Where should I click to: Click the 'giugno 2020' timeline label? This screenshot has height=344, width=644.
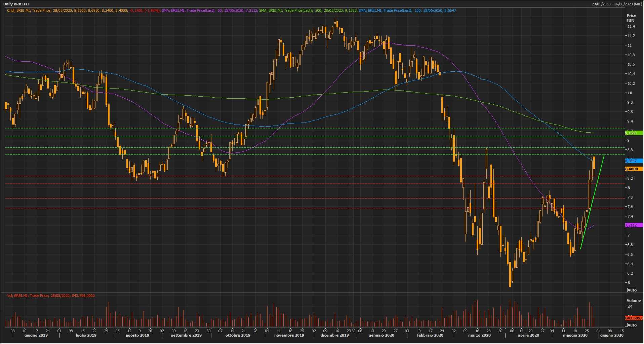coord(612,335)
